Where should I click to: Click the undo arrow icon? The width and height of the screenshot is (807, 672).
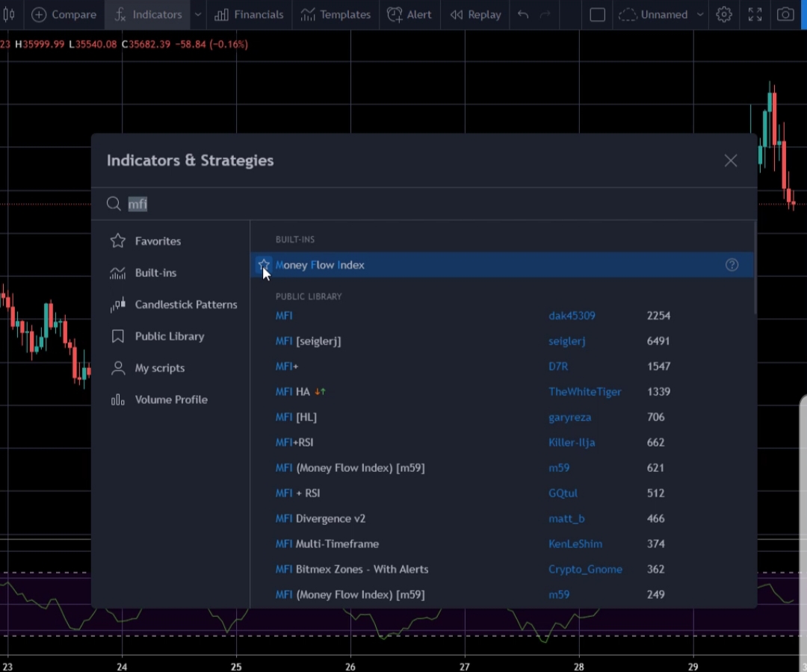click(523, 14)
